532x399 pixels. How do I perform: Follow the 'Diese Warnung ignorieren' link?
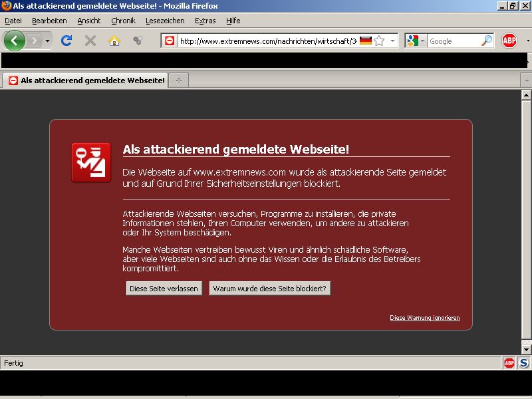[x=425, y=318]
